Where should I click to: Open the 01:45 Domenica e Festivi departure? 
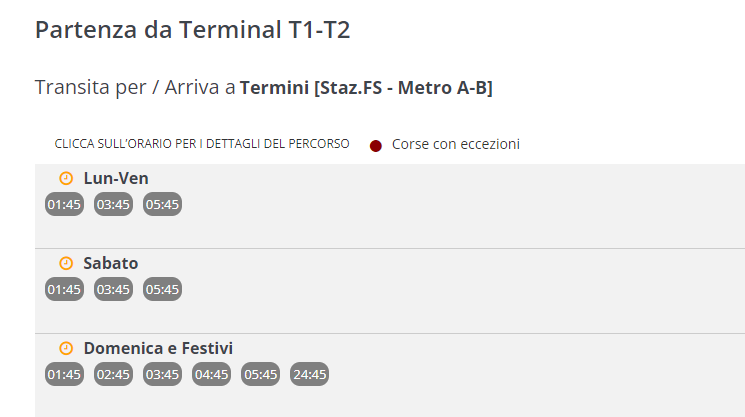click(x=64, y=374)
